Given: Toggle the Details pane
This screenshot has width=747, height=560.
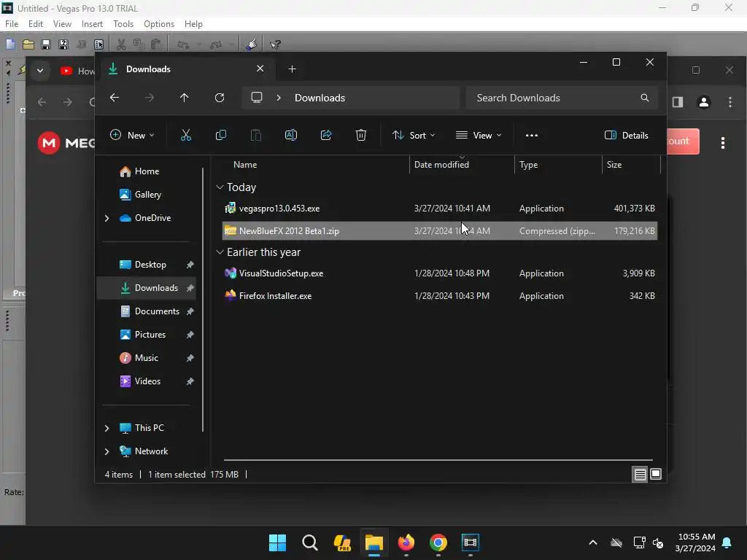Looking at the screenshot, I should 627,135.
